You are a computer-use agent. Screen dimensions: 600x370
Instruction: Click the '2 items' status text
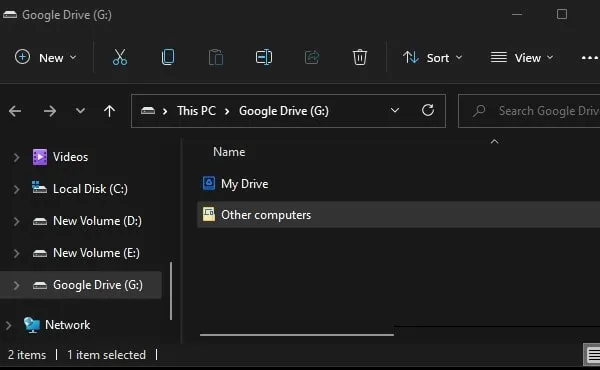(x=27, y=355)
